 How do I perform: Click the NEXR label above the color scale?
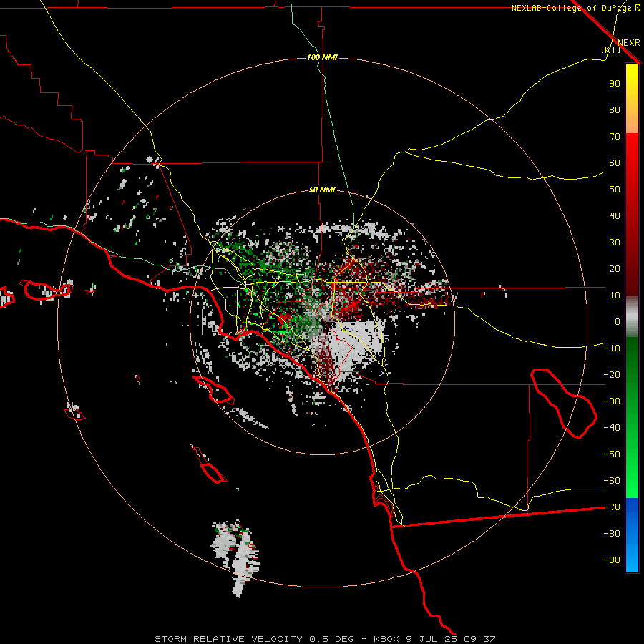click(628, 43)
